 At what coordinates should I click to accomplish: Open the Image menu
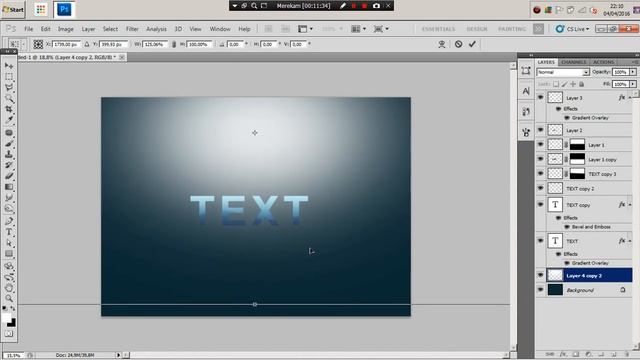66,29
